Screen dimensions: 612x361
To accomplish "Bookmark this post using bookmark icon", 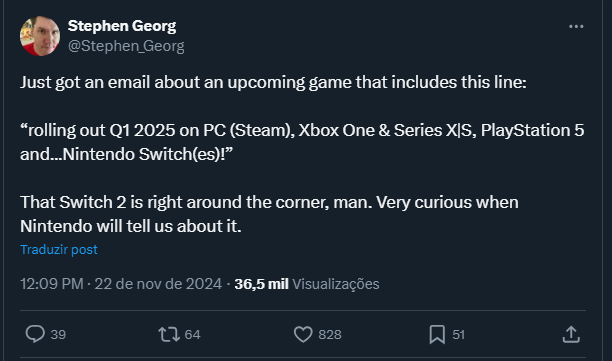I will tap(437, 334).
